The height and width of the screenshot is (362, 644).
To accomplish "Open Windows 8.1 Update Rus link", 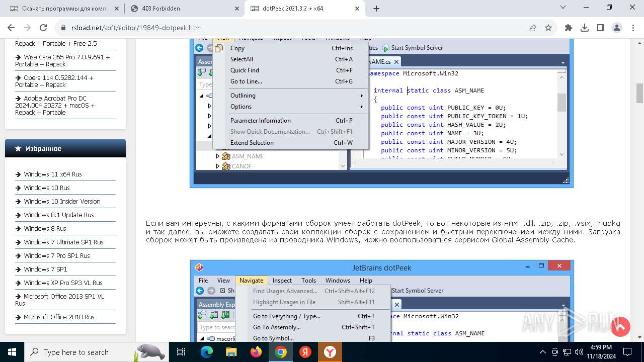I will (58, 215).
